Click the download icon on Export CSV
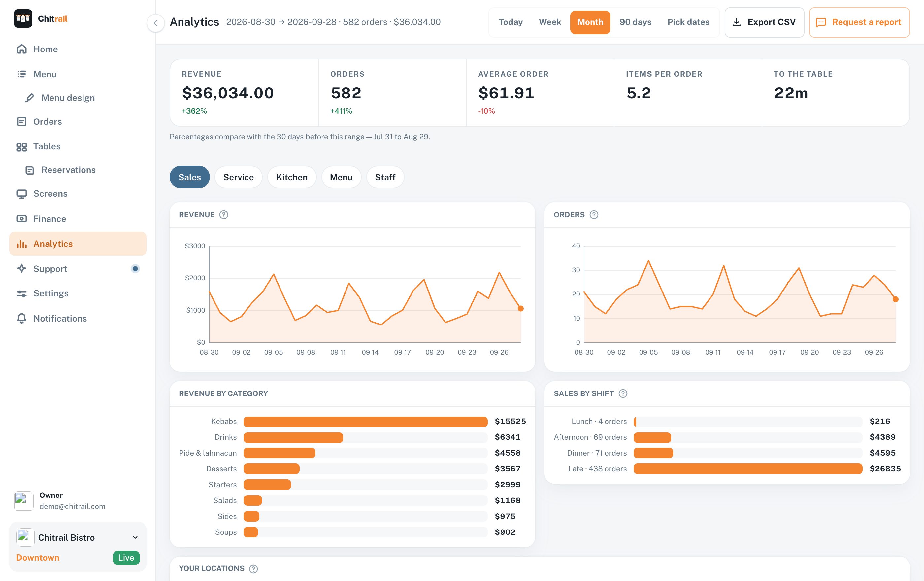Viewport: 924px width, 581px height. point(736,22)
